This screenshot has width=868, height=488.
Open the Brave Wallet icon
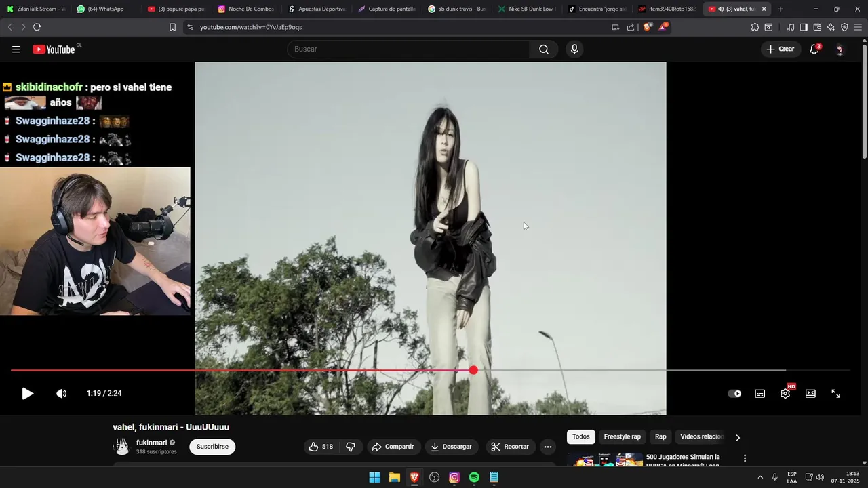pyautogui.click(x=817, y=27)
